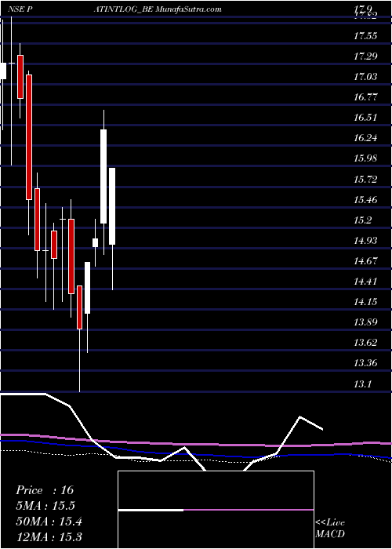Click the ATINTLOG_BE MunafaSutra.com title text
This screenshot has width=392, height=549.
pos(158,9)
